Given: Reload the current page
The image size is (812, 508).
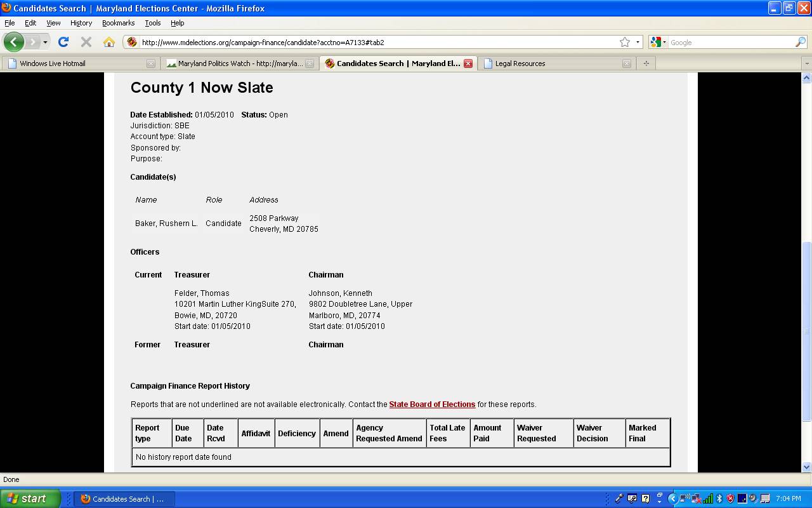Looking at the screenshot, I should point(63,42).
